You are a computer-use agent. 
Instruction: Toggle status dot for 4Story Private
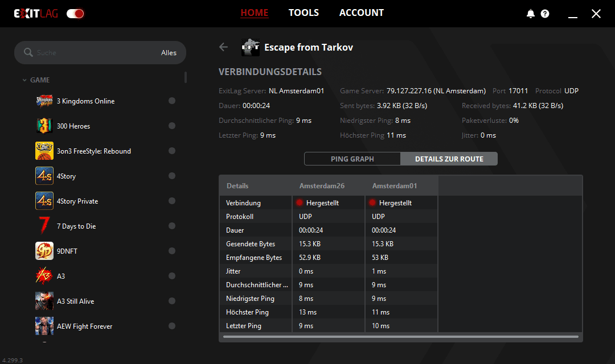172,201
